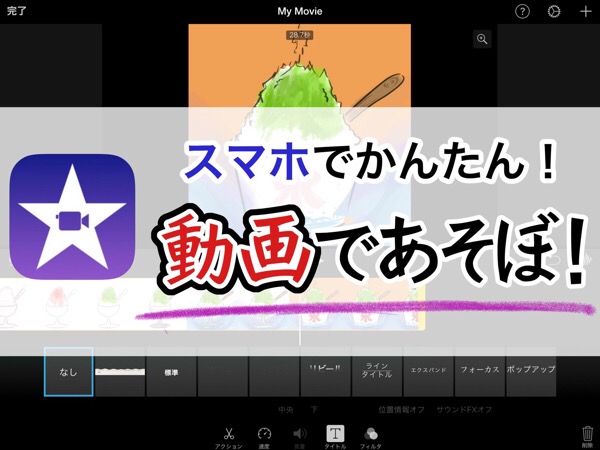Open project settings gear icon
Viewport: 600px width, 450px height.
click(x=554, y=11)
